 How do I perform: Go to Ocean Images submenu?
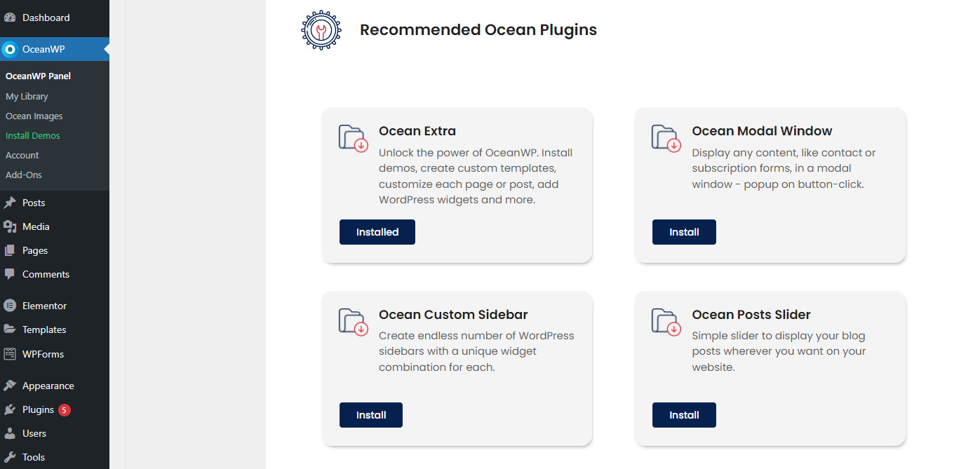pyautogui.click(x=34, y=116)
